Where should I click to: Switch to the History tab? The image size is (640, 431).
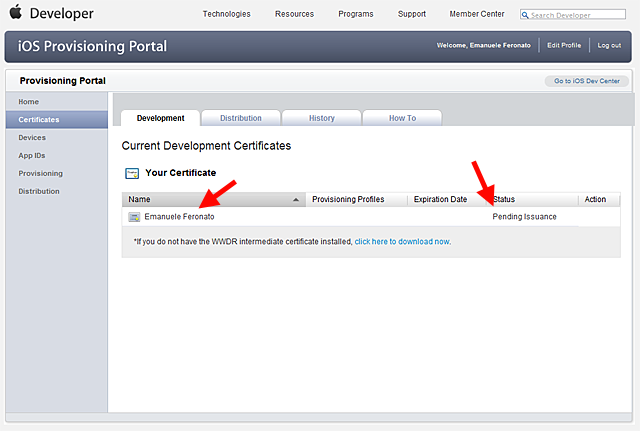coord(321,118)
